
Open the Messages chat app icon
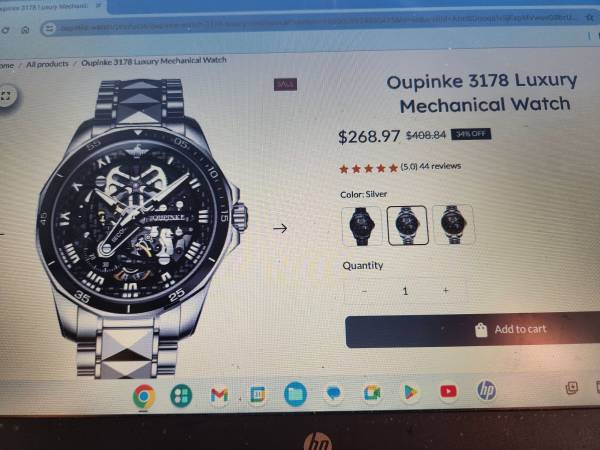tap(333, 393)
